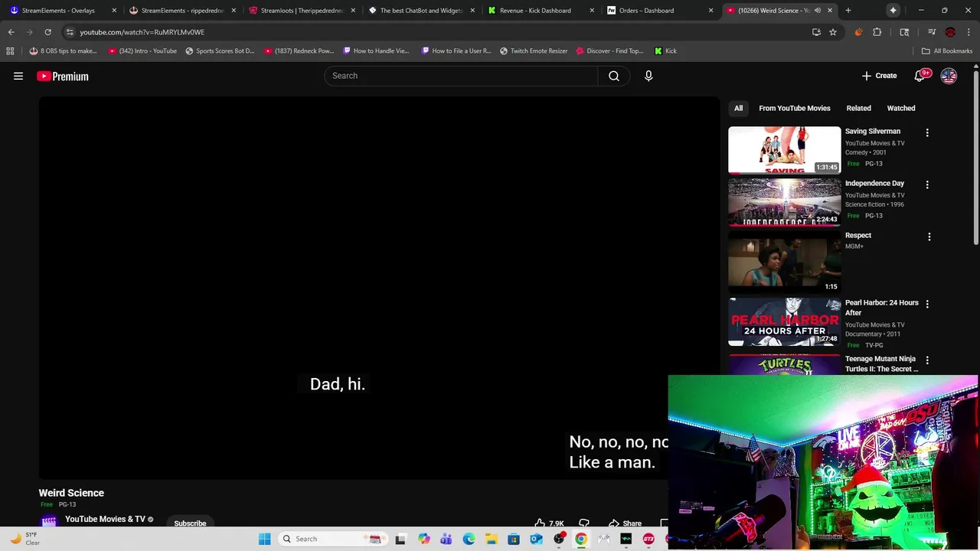This screenshot has width=980, height=551.
Task: Open the Chrome profile avatar
Action: 950,32
